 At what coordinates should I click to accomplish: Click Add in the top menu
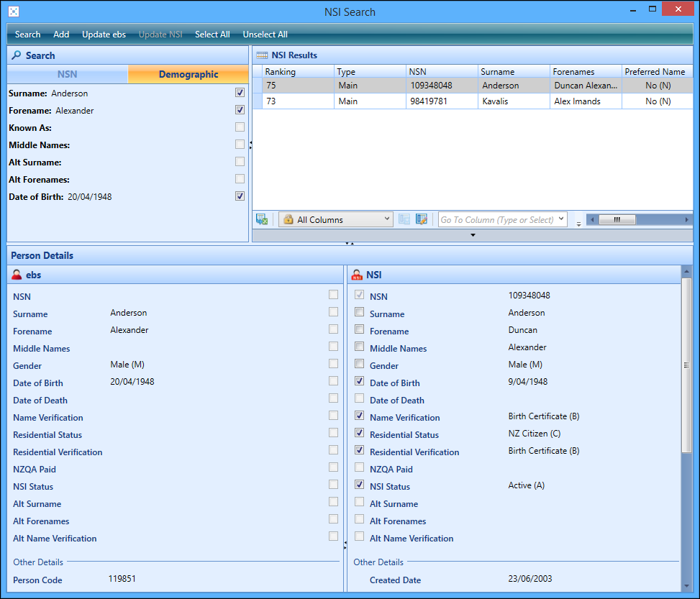pos(61,35)
